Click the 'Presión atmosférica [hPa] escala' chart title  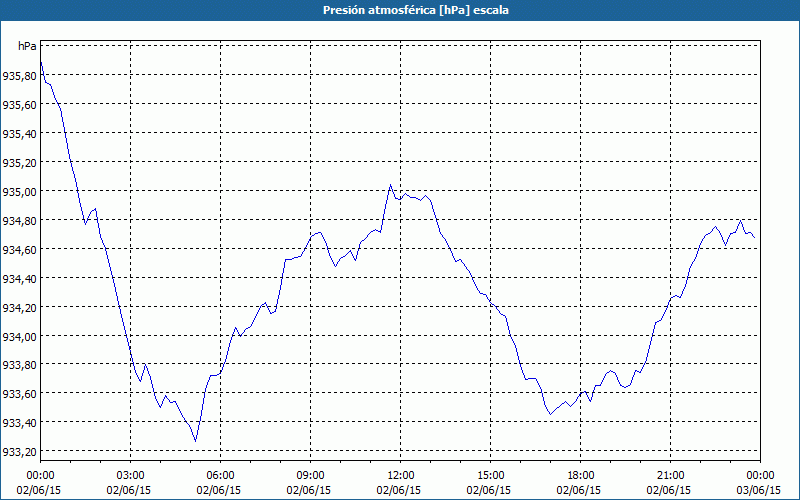[416, 10]
